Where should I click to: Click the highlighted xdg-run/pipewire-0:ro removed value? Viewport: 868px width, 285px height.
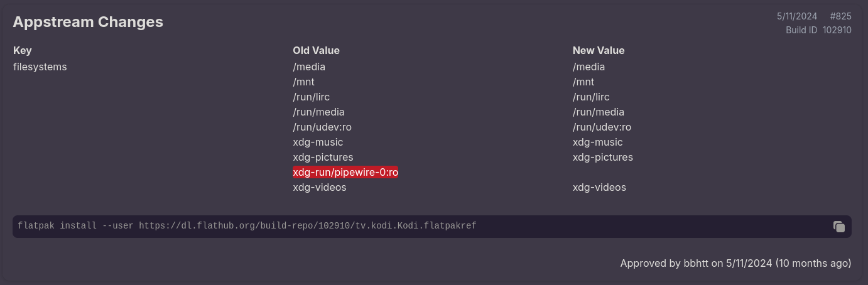point(345,172)
